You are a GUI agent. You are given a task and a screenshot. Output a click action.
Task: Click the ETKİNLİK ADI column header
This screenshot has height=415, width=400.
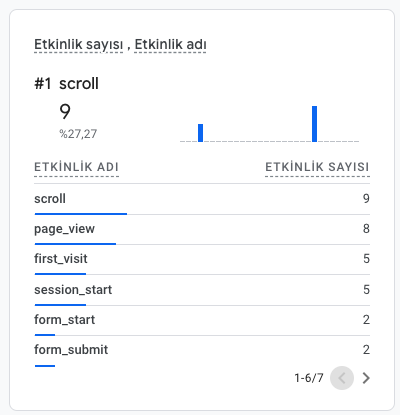76,167
